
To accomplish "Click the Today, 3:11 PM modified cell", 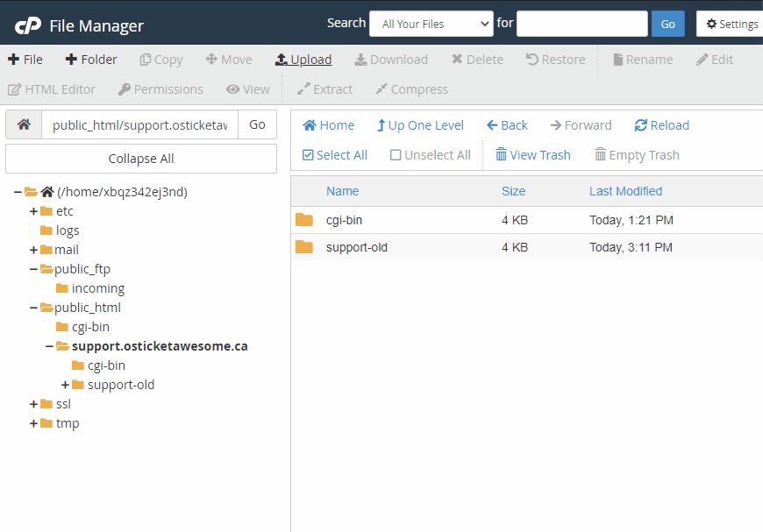I will coord(631,247).
